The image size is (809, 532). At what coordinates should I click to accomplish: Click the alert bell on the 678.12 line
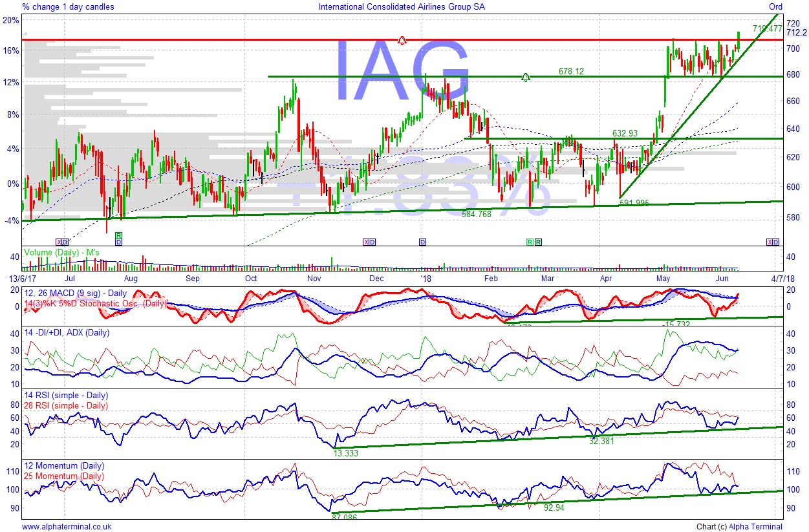pos(526,77)
